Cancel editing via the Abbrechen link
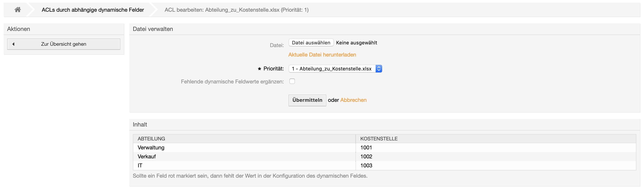The height and width of the screenshot is (192, 644). [353, 100]
